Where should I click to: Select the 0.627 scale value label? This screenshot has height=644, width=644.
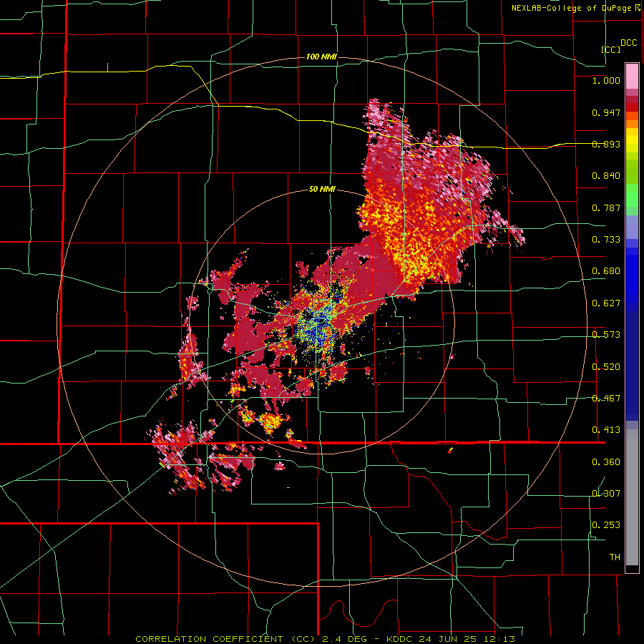(x=606, y=303)
